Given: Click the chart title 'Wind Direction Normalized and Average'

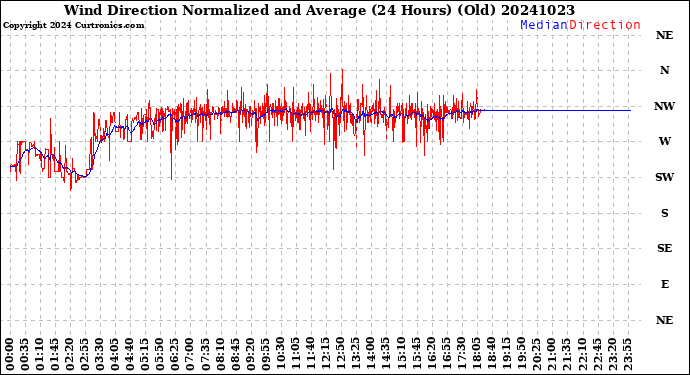Looking at the screenshot, I should [x=215, y=10].
